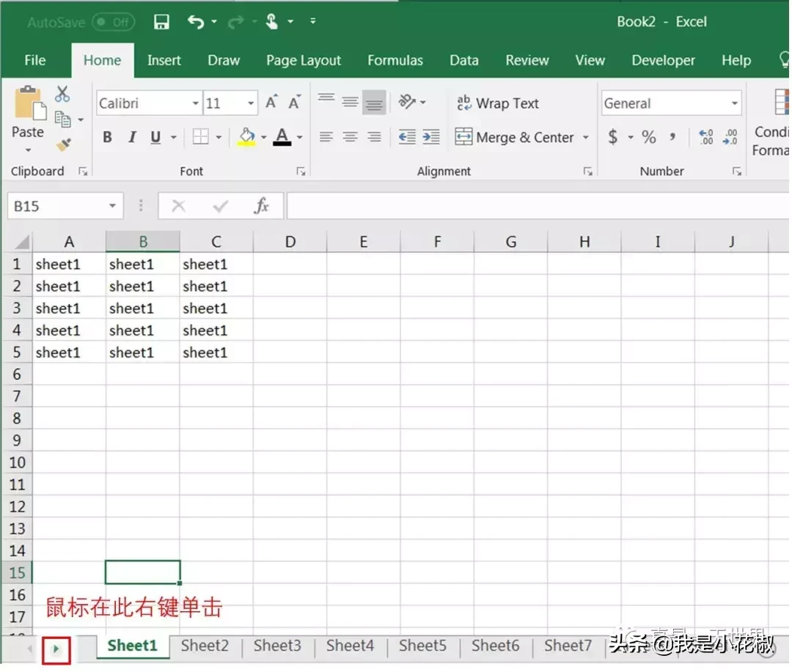Switch to the Sheet3 worksheet tab
This screenshot has height=672, width=792.
click(x=277, y=646)
